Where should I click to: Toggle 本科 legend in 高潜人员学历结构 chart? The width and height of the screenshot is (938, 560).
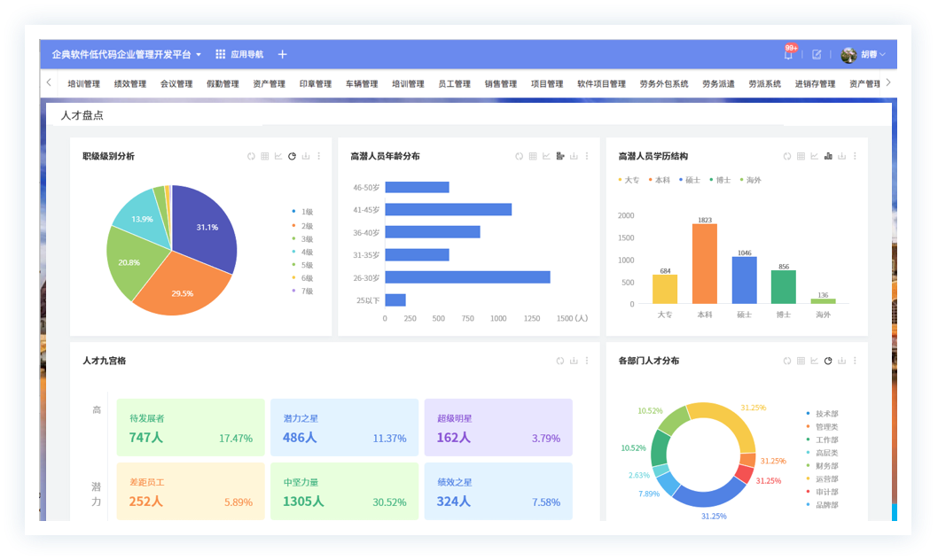click(657, 180)
